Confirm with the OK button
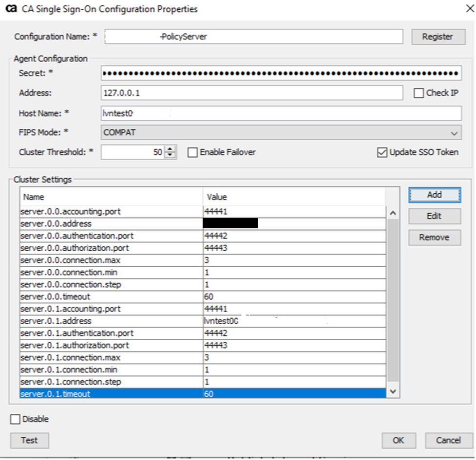This screenshot has width=476, height=460. point(398,440)
